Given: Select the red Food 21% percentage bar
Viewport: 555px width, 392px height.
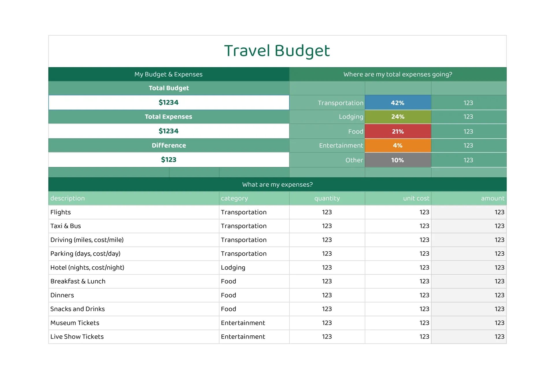Looking at the screenshot, I should (398, 131).
